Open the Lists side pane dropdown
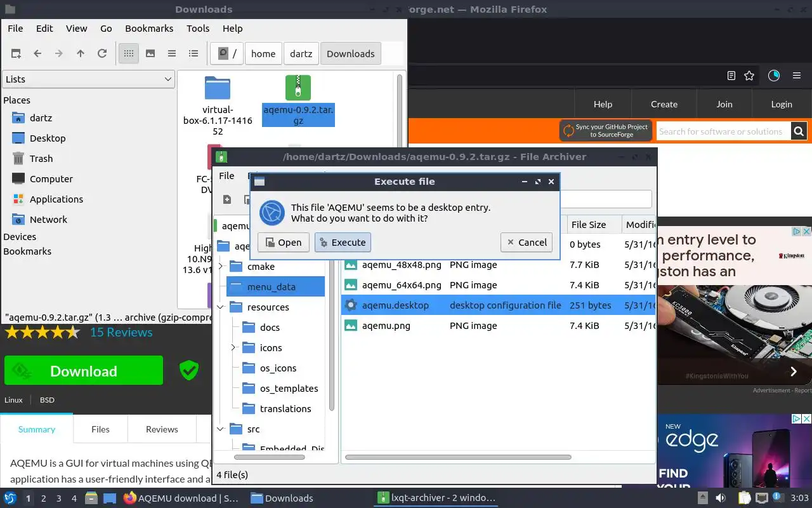The height and width of the screenshot is (508, 812). [88, 79]
